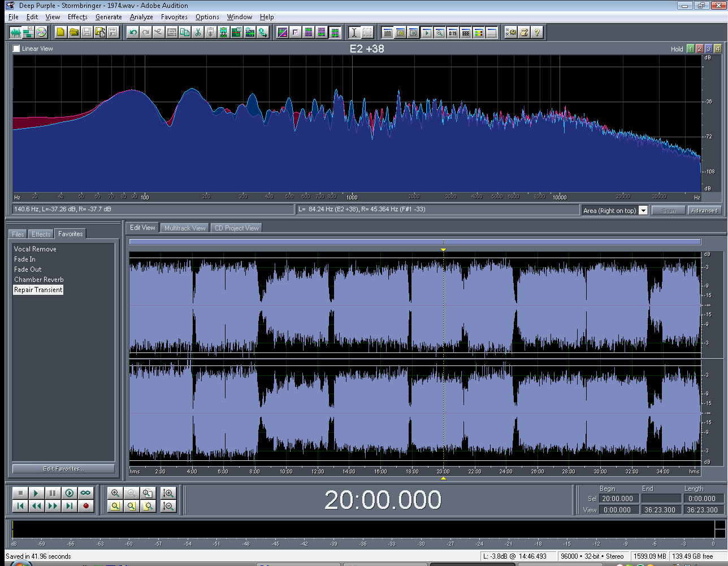The height and width of the screenshot is (566, 728).
Task: Click the Fast Forward button
Action: click(x=53, y=506)
